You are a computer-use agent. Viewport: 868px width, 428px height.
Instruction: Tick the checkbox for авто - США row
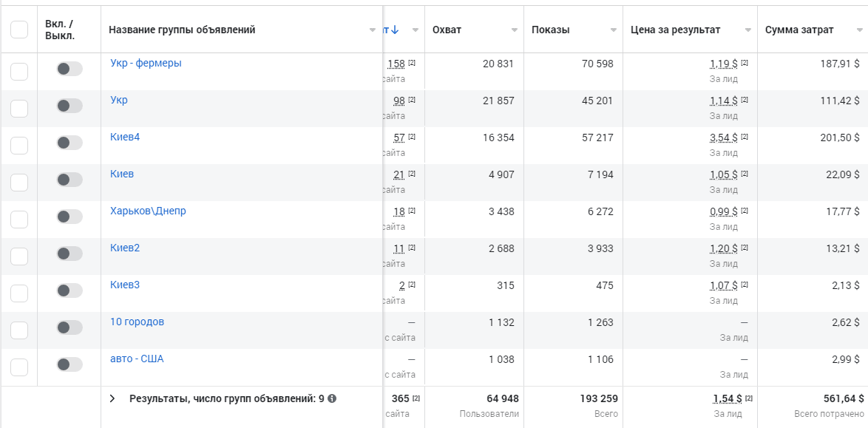click(x=19, y=367)
